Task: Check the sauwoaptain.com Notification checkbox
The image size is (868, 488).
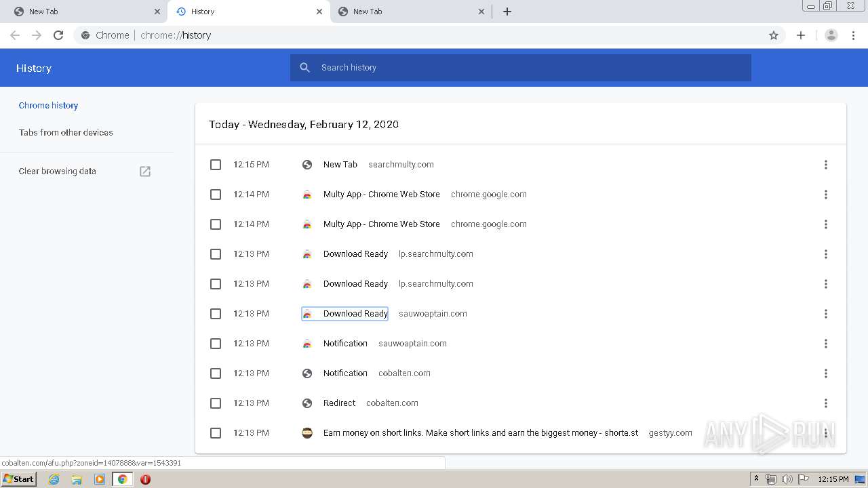Action: pos(216,344)
